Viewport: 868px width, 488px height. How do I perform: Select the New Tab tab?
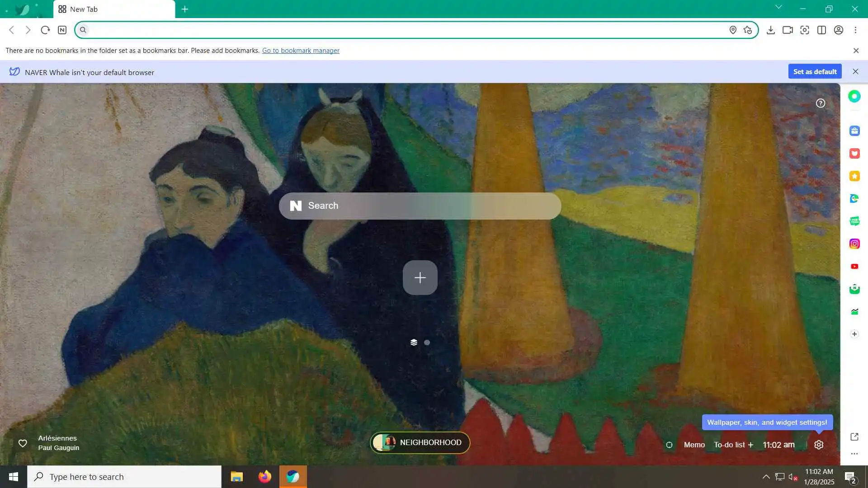tap(114, 9)
